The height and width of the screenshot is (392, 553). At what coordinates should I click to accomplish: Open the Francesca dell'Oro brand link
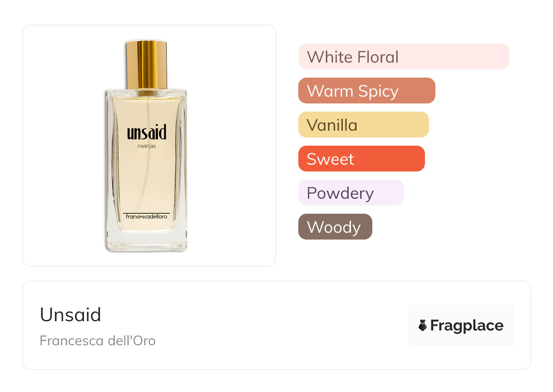pyautogui.click(x=98, y=340)
